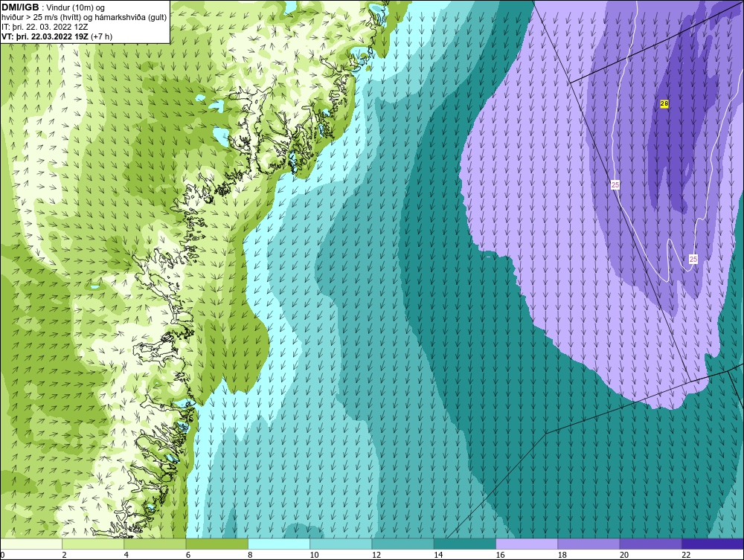744x560 pixels.
Task: Select the light cyan 8–10 m/s legend swatch
Action: point(279,544)
